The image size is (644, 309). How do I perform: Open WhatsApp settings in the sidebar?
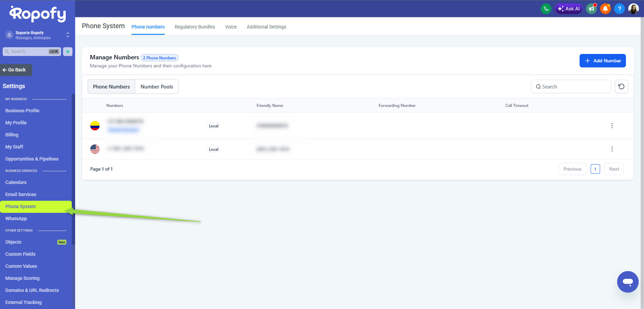pos(16,219)
